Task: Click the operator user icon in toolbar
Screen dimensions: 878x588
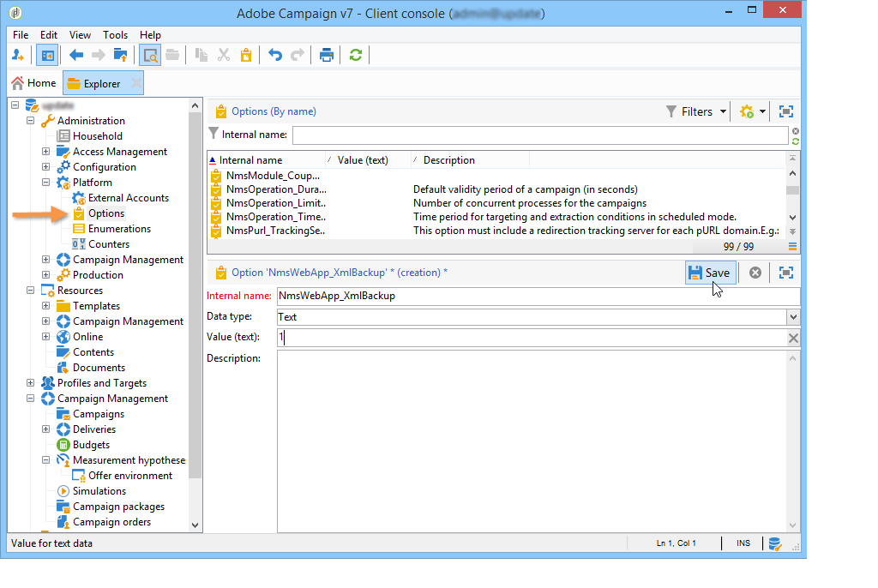Action: click(18, 55)
